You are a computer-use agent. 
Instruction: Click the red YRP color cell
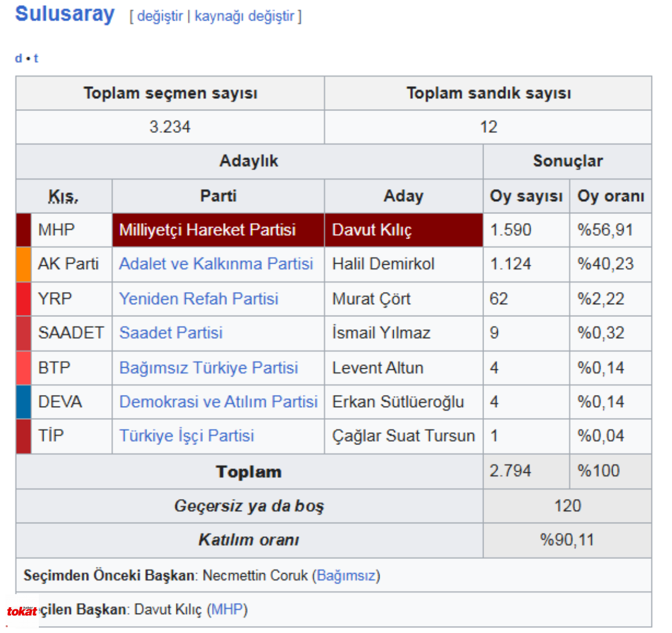click(24, 298)
